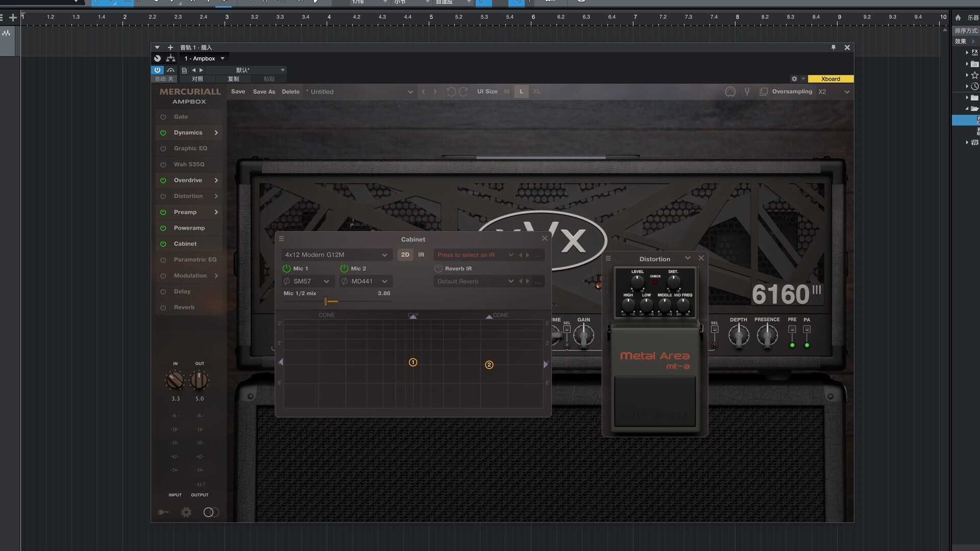Viewport: 980px width, 551px height.
Task: Open the MIDI connector icon in Ampbox header
Action: pyautogui.click(x=730, y=92)
